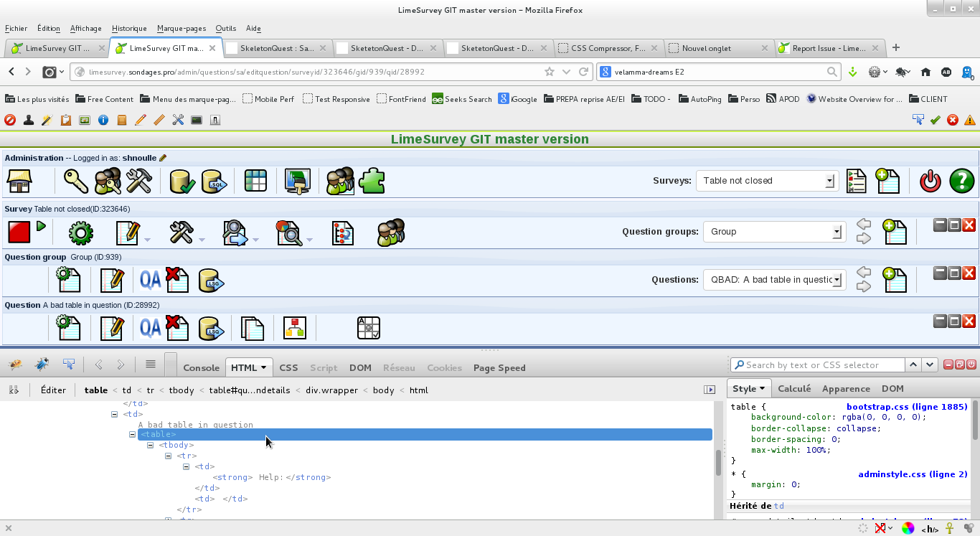980x536 pixels.
Task: Click the Éditer button in Firebug
Action: point(53,390)
